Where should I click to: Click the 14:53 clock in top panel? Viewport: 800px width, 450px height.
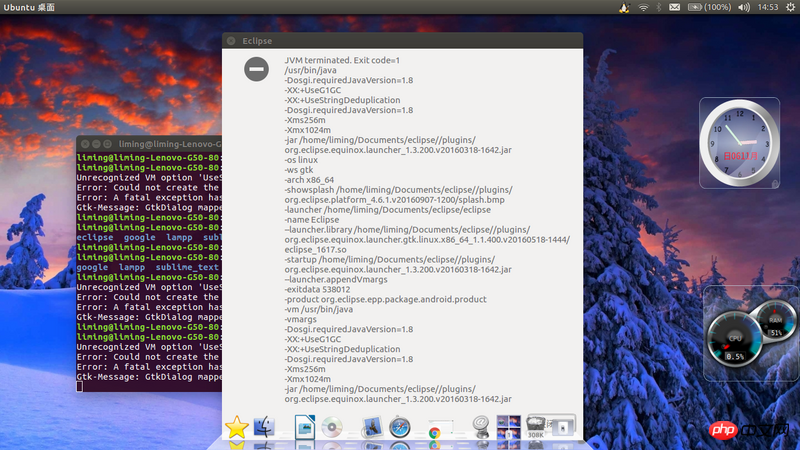tap(768, 7)
